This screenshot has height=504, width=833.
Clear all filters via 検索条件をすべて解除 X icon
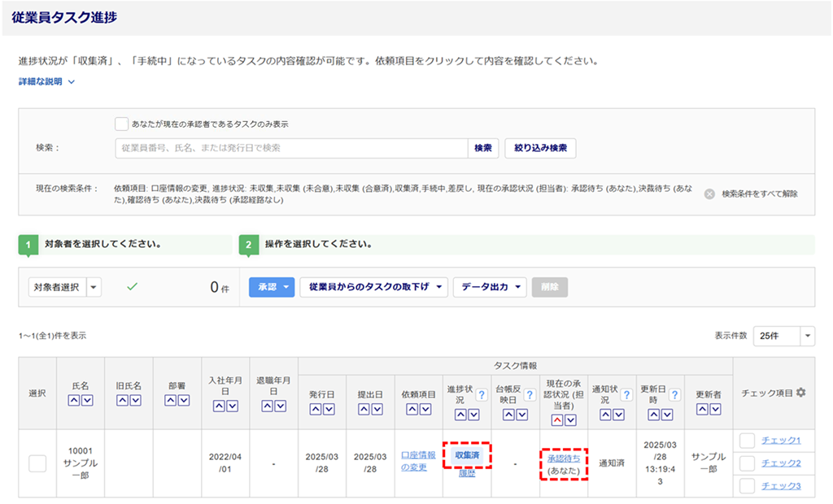709,193
